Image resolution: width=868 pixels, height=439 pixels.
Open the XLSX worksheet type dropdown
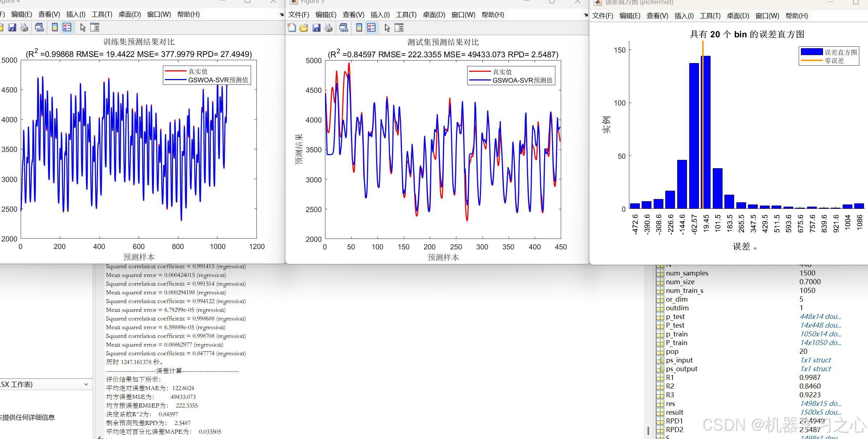click(x=86, y=384)
